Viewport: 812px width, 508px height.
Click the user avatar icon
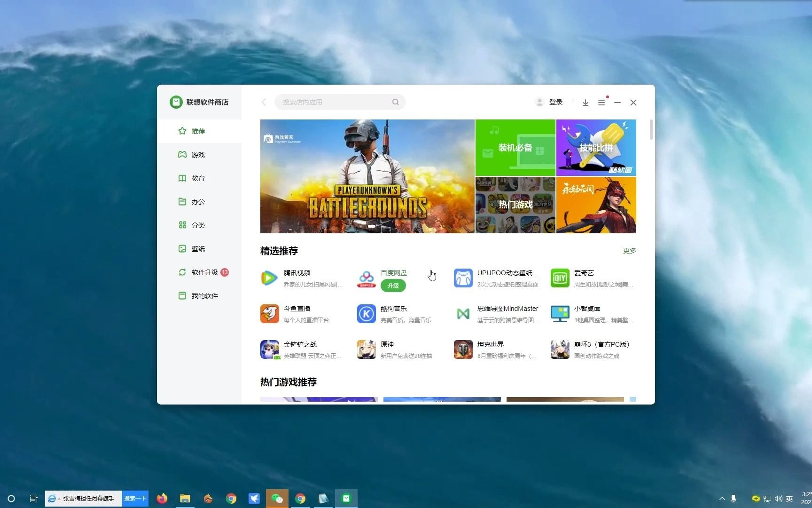pyautogui.click(x=539, y=102)
